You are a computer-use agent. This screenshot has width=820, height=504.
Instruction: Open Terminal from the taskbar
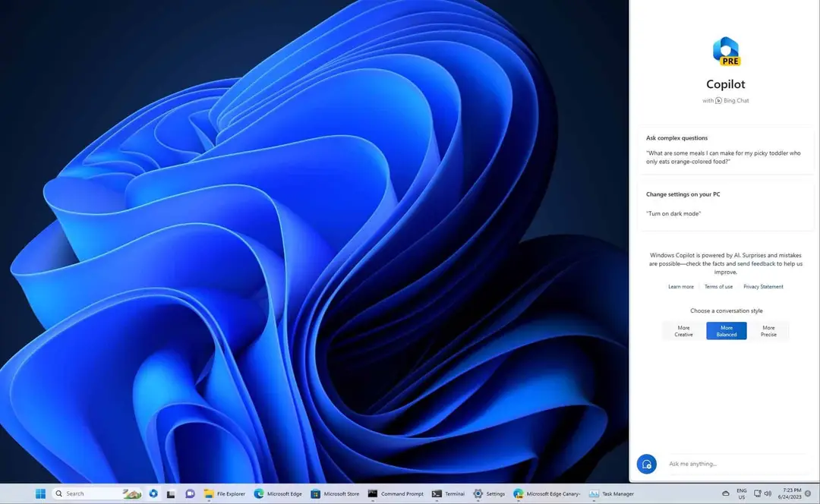448,493
